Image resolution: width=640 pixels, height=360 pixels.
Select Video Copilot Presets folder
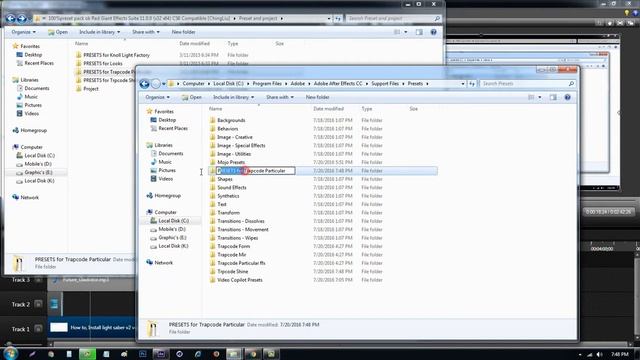click(x=240, y=280)
